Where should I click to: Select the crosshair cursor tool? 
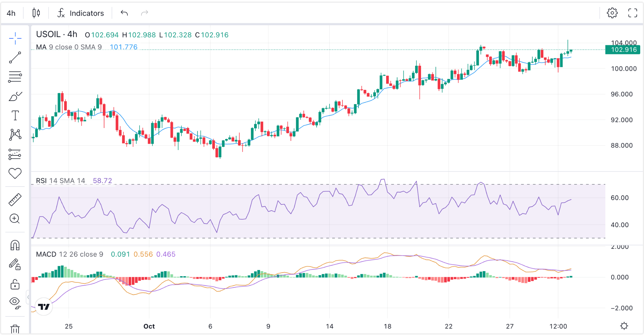click(x=15, y=38)
